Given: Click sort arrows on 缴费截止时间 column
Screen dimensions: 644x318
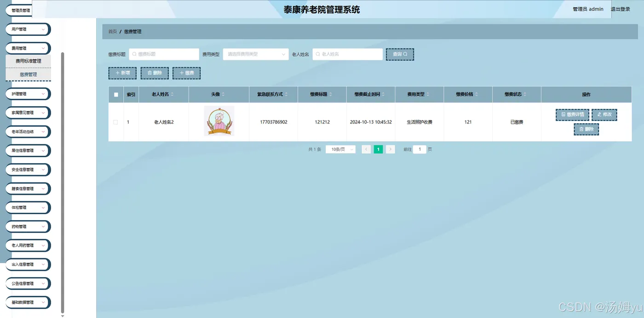Looking at the screenshot, I should pos(384,95).
